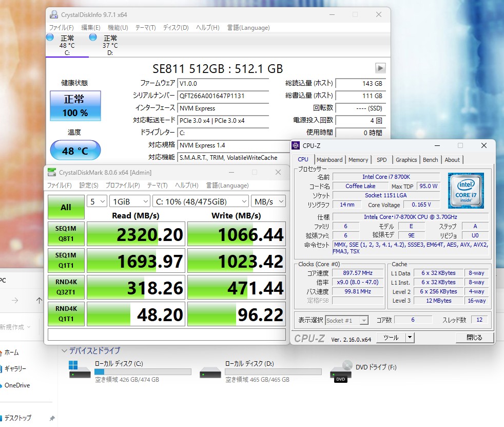The image size is (504, 427).
Task: Click the SEQ1M Q8T1 read result 2320.20
Action: [136, 234]
